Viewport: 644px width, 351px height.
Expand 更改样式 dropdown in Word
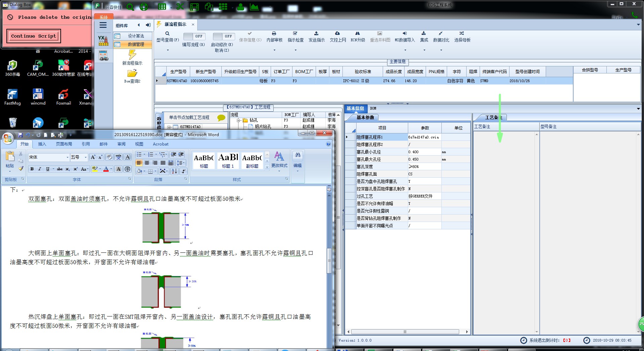[279, 171]
